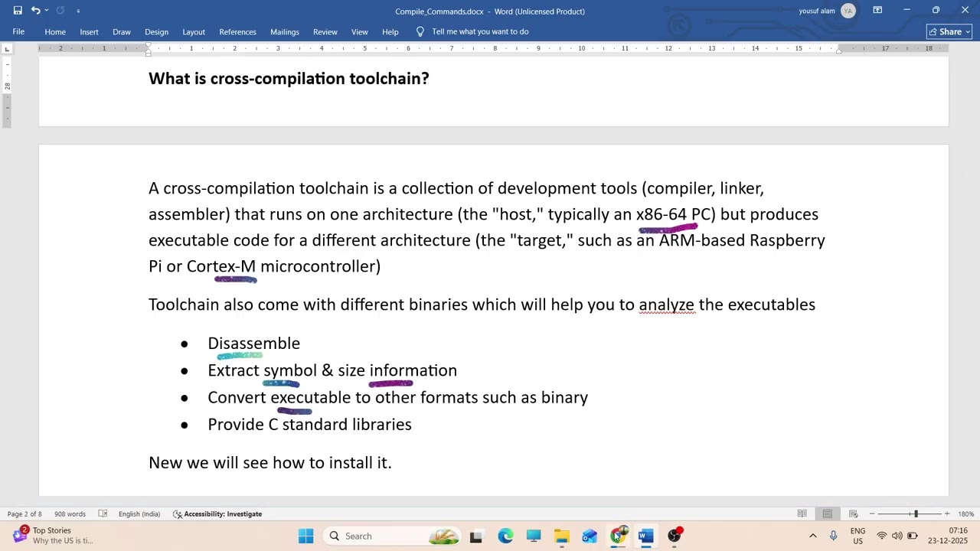Open the Top Stories news widget
Screen dimensions: 980x551
tap(54, 536)
